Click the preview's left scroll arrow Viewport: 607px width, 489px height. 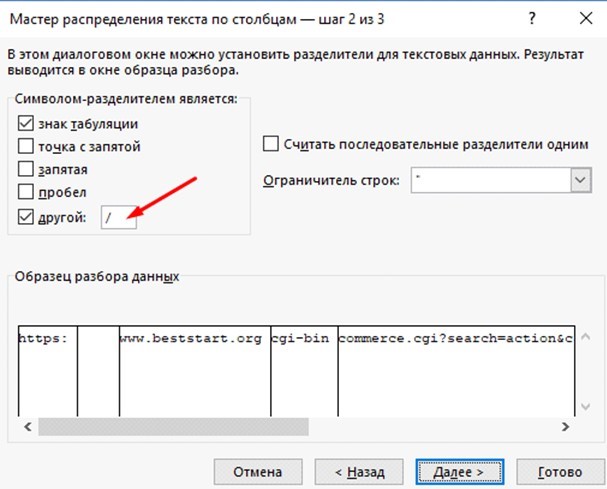point(27,427)
